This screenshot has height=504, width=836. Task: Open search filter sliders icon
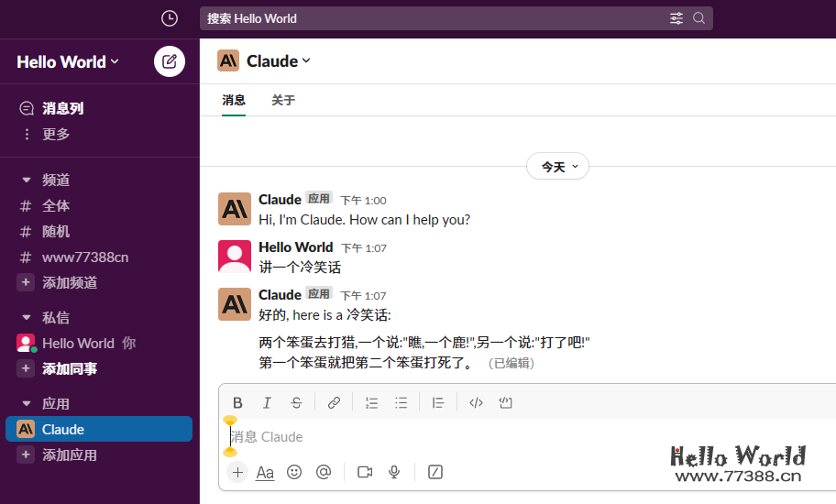coord(676,18)
